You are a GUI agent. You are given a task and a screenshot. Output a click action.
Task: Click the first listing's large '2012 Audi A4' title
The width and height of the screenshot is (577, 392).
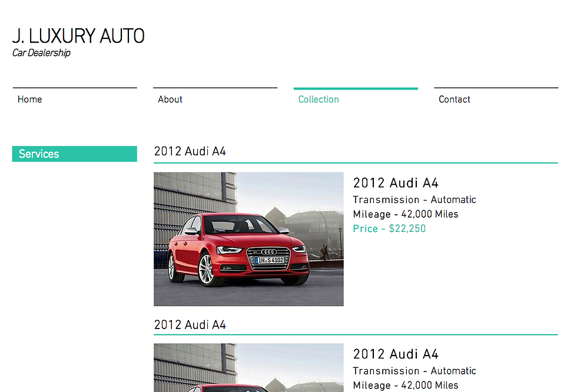coord(396,183)
